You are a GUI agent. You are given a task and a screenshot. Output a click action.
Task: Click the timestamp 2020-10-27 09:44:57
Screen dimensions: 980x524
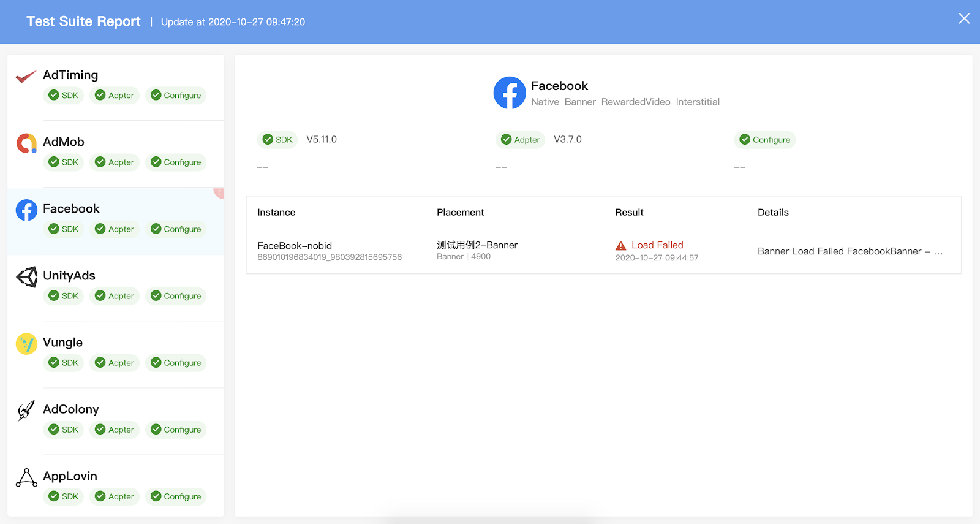point(657,257)
